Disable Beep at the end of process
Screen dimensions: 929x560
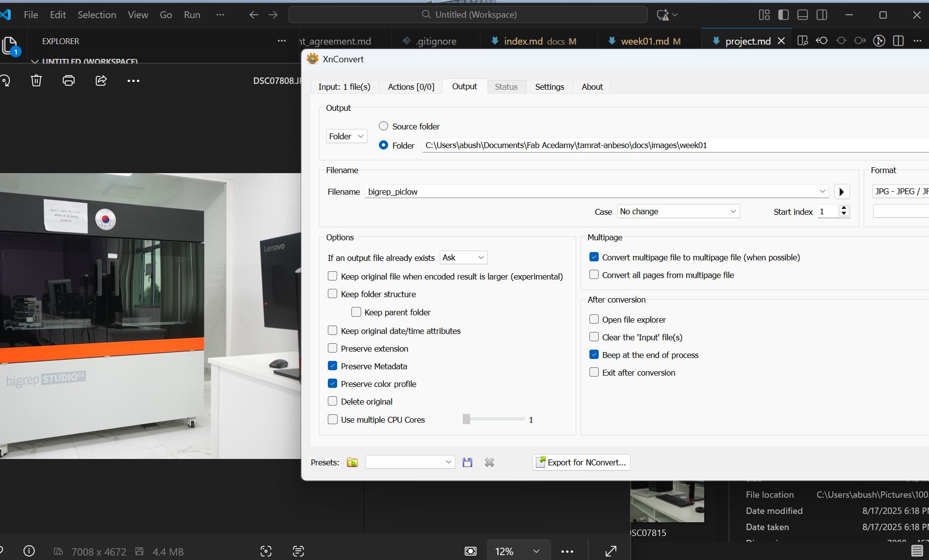[594, 354]
